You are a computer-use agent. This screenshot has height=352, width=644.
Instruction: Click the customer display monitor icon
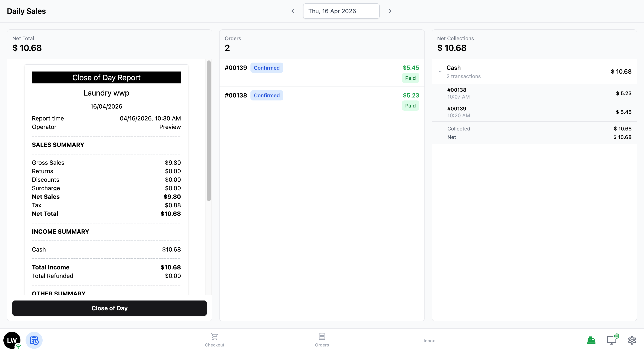pos(611,340)
